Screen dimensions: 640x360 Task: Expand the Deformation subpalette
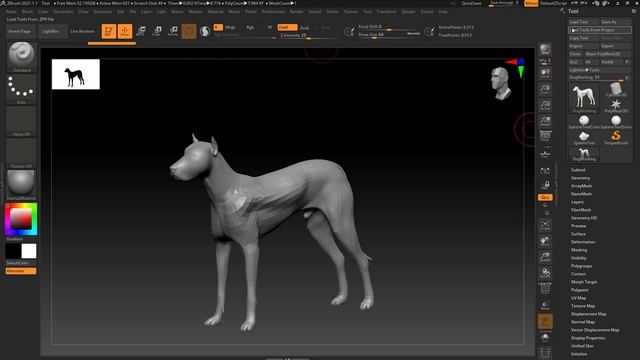point(583,242)
